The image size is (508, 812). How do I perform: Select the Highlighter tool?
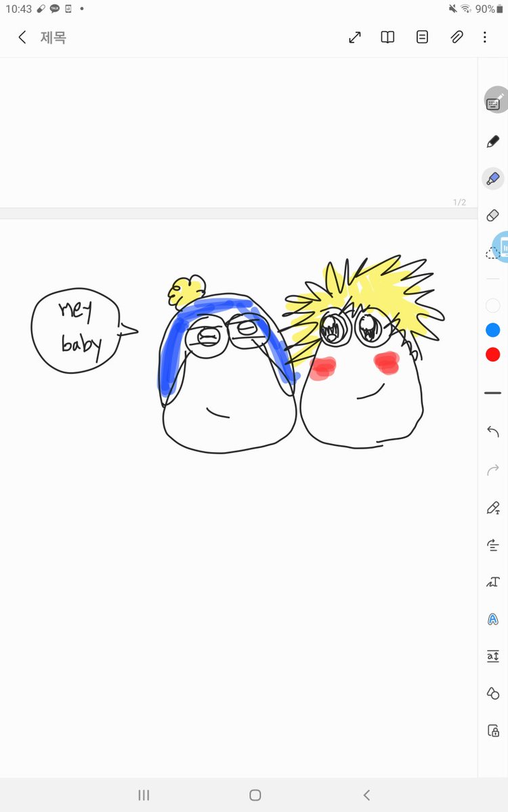coord(493,179)
